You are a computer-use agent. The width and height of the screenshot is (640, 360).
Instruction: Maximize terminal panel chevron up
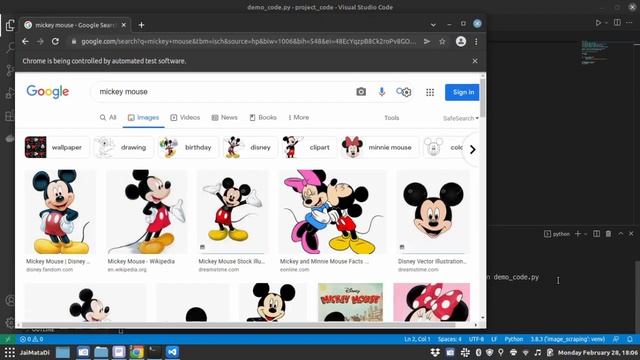620,233
